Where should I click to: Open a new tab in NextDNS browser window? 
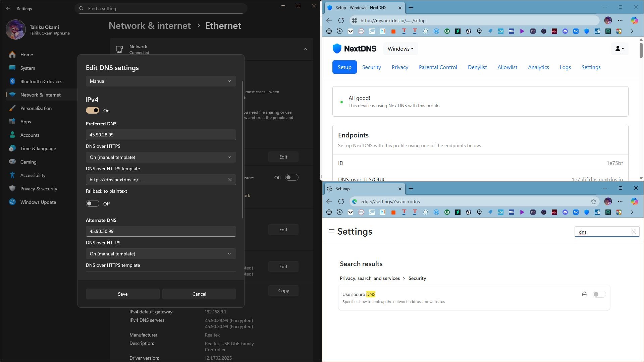[x=411, y=8]
